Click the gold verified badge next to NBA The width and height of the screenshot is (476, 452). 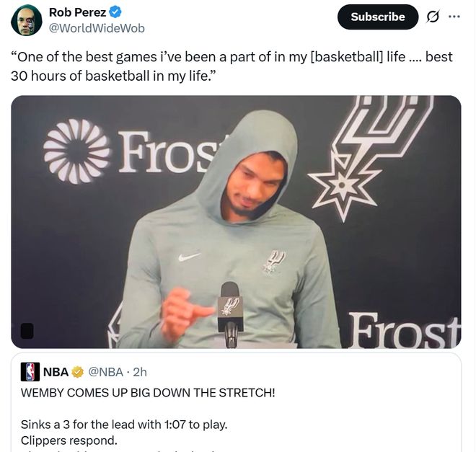pyautogui.click(x=78, y=372)
